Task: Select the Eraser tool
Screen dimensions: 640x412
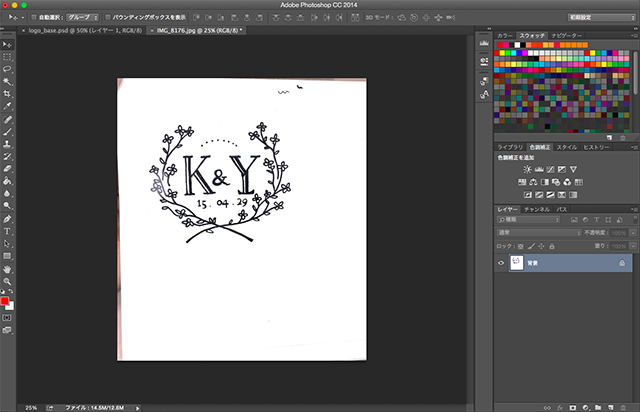Action: coord(7,169)
